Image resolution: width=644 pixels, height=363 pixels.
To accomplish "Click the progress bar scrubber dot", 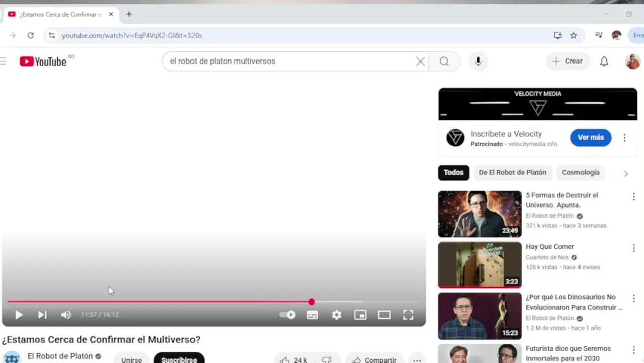I will (312, 302).
